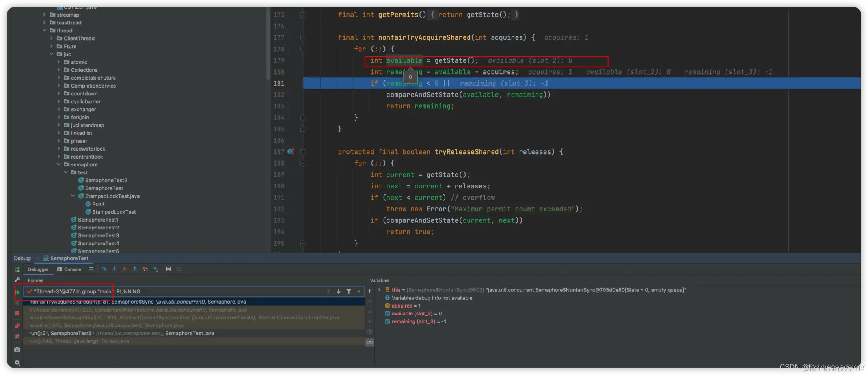Expand the 'this' variable node
The image size is (868, 375).
[x=379, y=290]
